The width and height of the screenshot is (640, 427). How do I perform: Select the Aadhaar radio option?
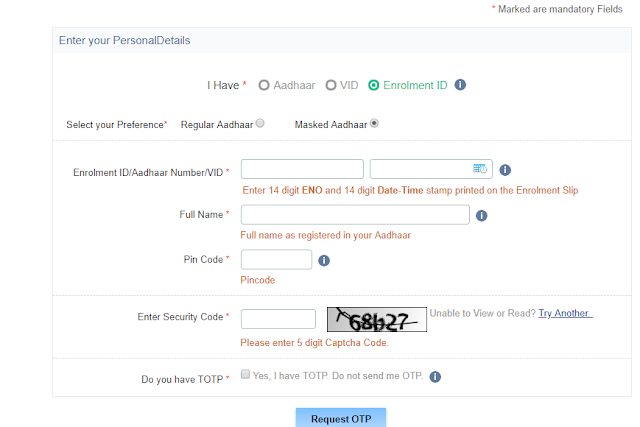[x=264, y=85]
